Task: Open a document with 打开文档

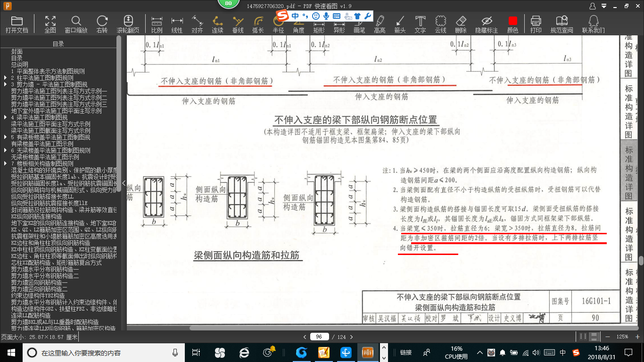Action: (17, 25)
